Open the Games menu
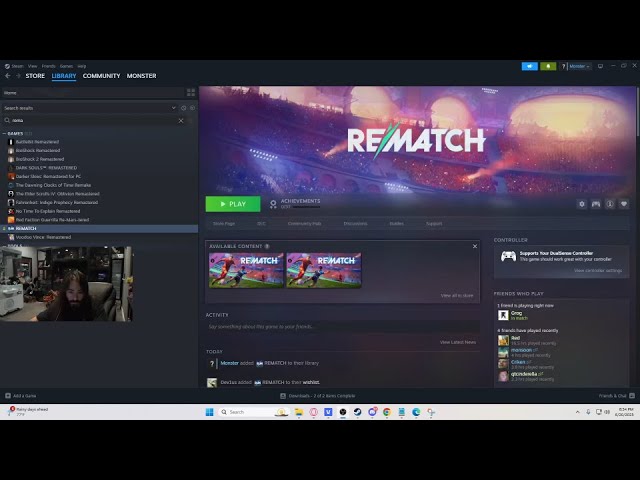Image resolution: width=640 pixels, height=480 pixels. [x=66, y=66]
